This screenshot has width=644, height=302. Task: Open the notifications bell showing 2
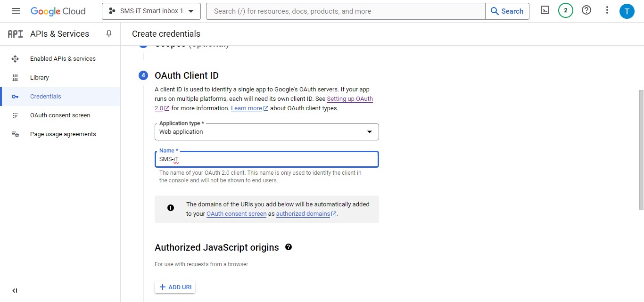565,10
